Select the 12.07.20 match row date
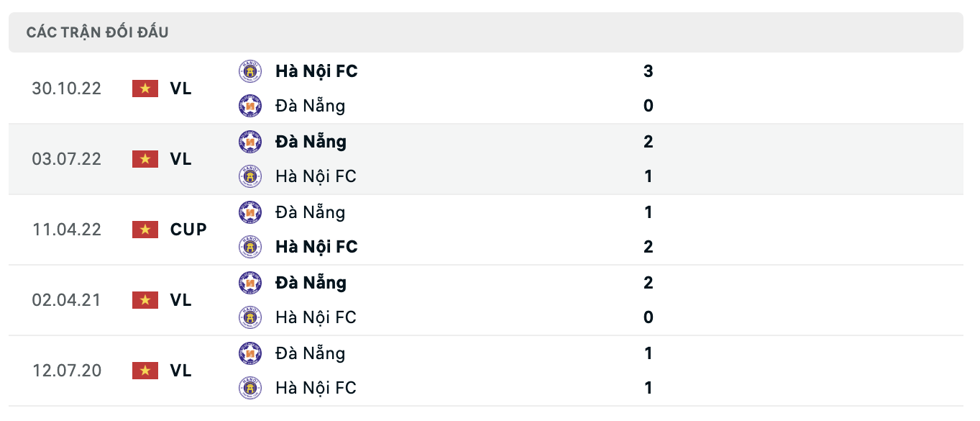 click(x=67, y=371)
